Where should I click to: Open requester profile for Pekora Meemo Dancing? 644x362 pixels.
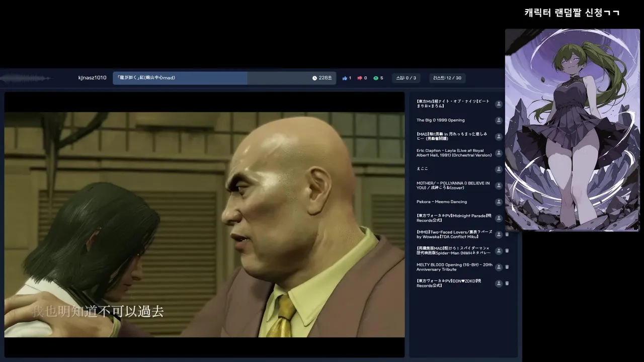click(x=499, y=202)
